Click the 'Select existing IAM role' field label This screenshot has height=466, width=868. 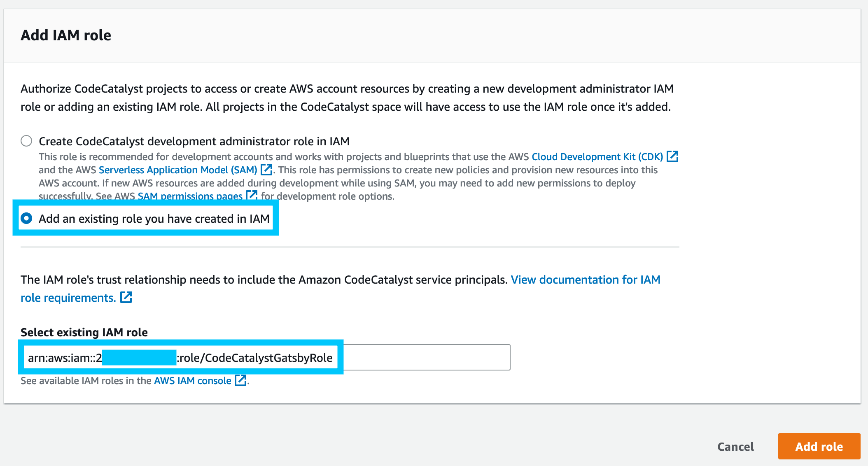click(84, 332)
